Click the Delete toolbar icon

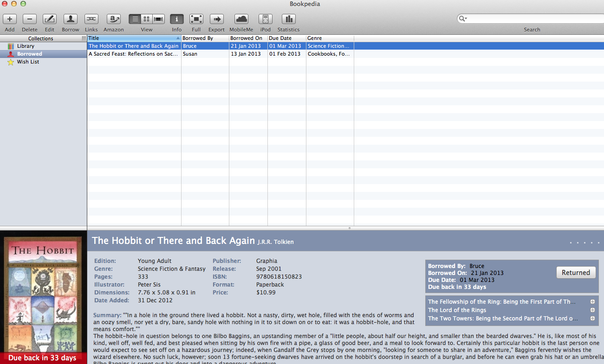(x=30, y=19)
